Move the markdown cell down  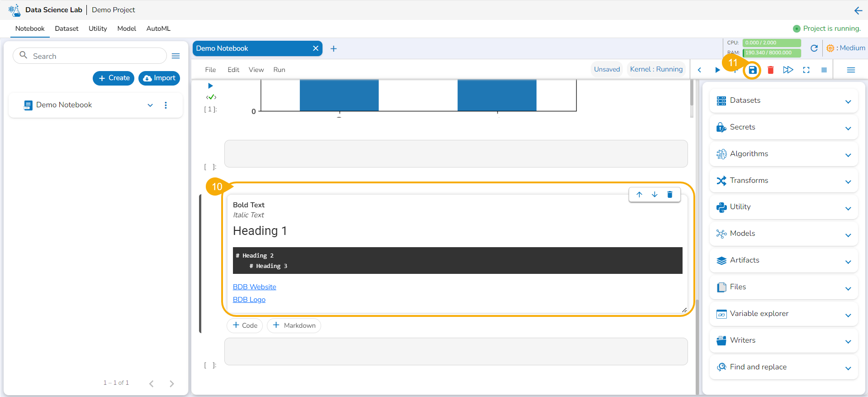click(x=655, y=195)
